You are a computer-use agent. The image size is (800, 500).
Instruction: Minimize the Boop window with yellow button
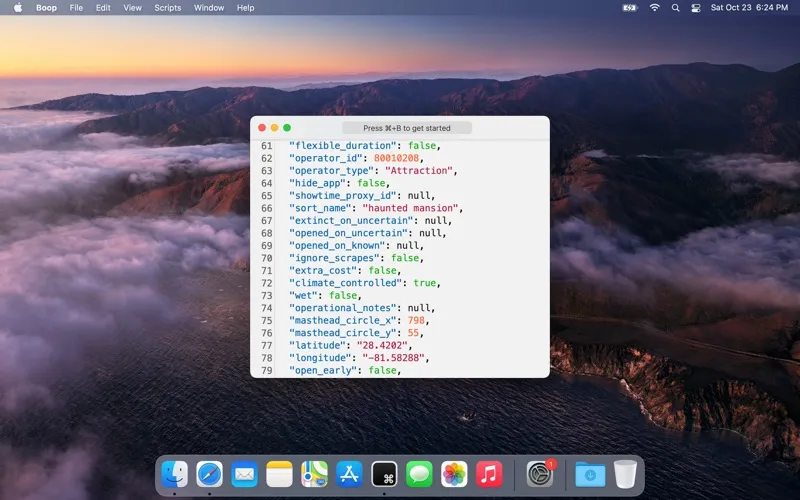(274, 128)
